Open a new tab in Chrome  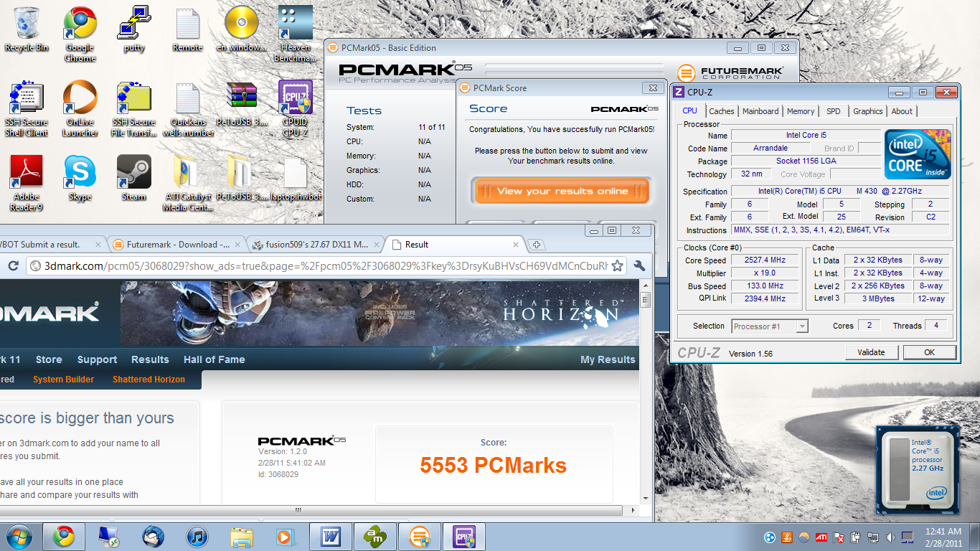pos(537,245)
